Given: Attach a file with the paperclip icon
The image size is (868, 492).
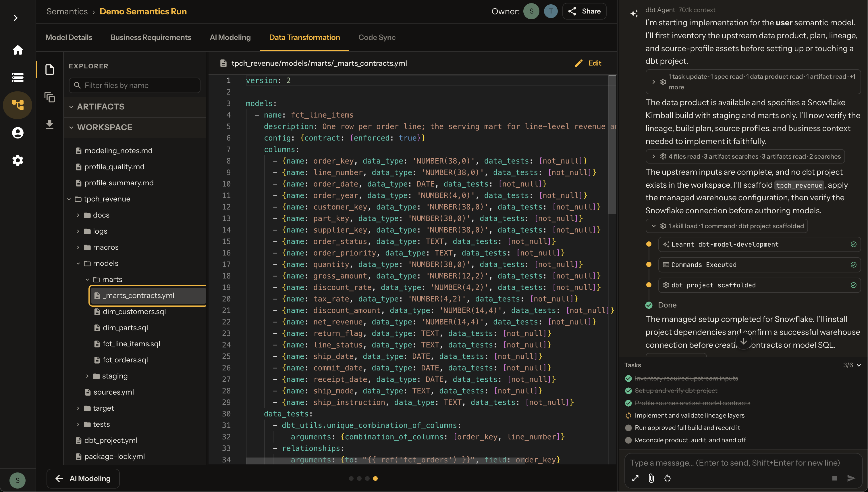Looking at the screenshot, I should pos(651,478).
